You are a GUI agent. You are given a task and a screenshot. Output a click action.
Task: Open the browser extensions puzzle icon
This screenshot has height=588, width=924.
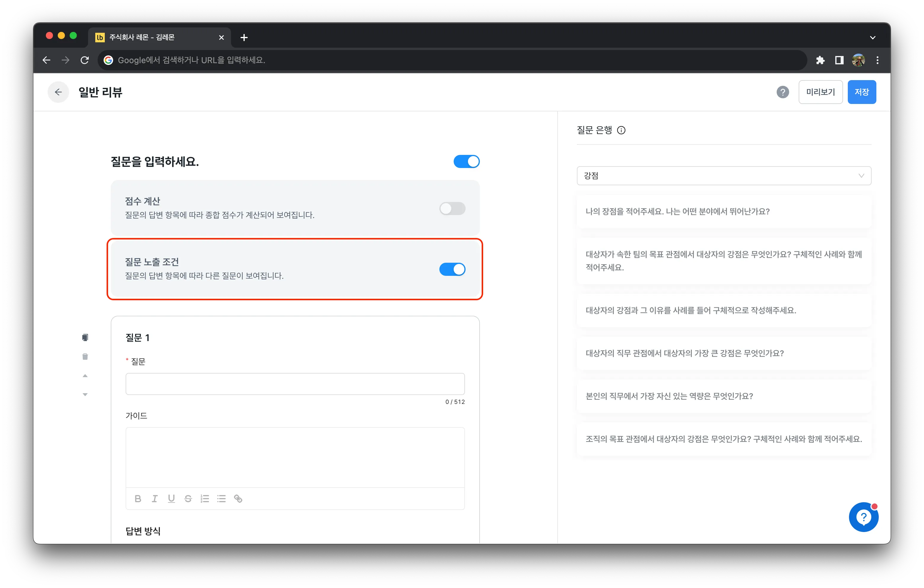click(820, 60)
